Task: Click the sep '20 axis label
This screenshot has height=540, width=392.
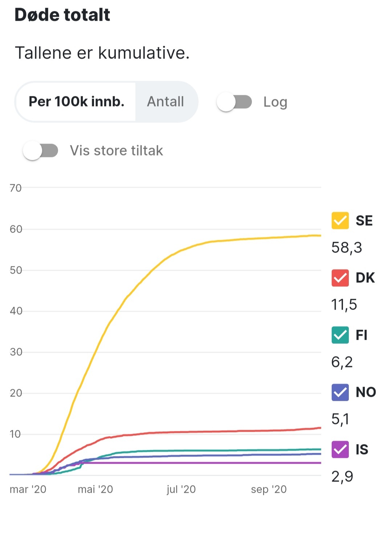Action: (269, 489)
